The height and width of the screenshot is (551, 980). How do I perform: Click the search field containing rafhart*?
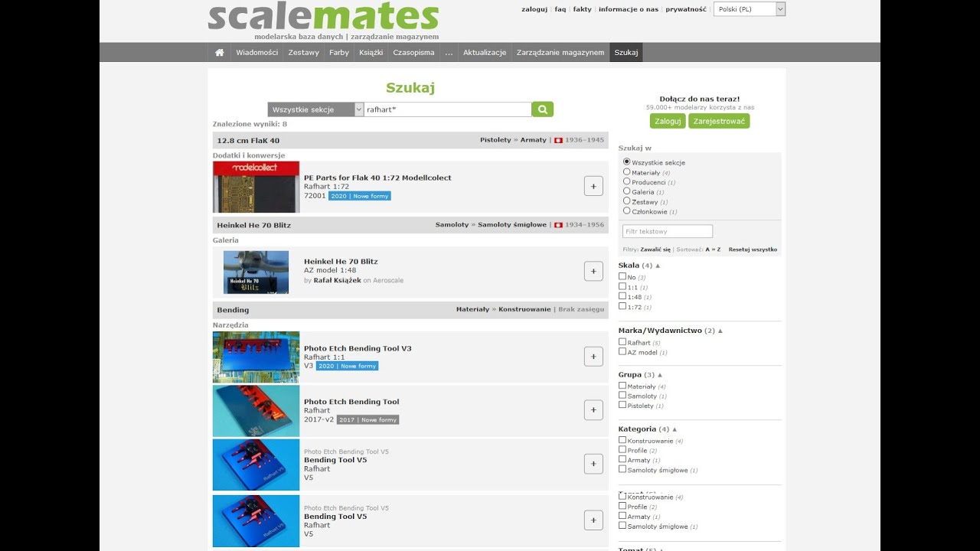tap(448, 109)
